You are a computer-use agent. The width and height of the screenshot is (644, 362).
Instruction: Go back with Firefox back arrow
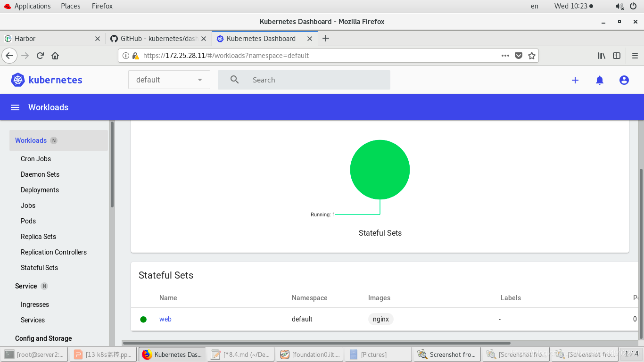[x=9, y=56]
